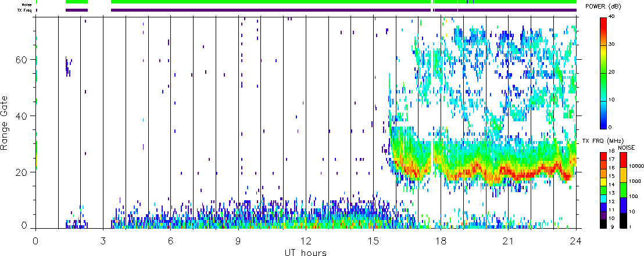
Task: Click the cyan segment of TX FRQ scale
Action: tap(603, 199)
